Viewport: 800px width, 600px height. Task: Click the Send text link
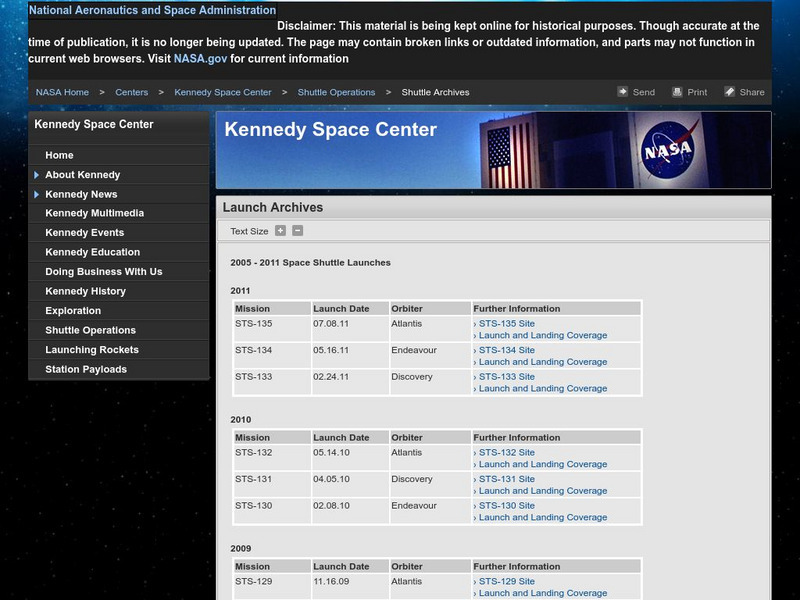click(644, 92)
